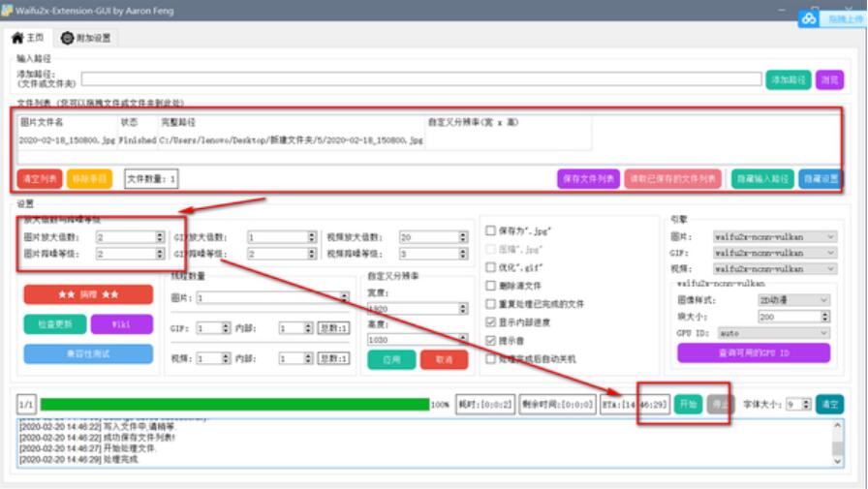
Task: Click the green progress bar
Action: click(234, 405)
